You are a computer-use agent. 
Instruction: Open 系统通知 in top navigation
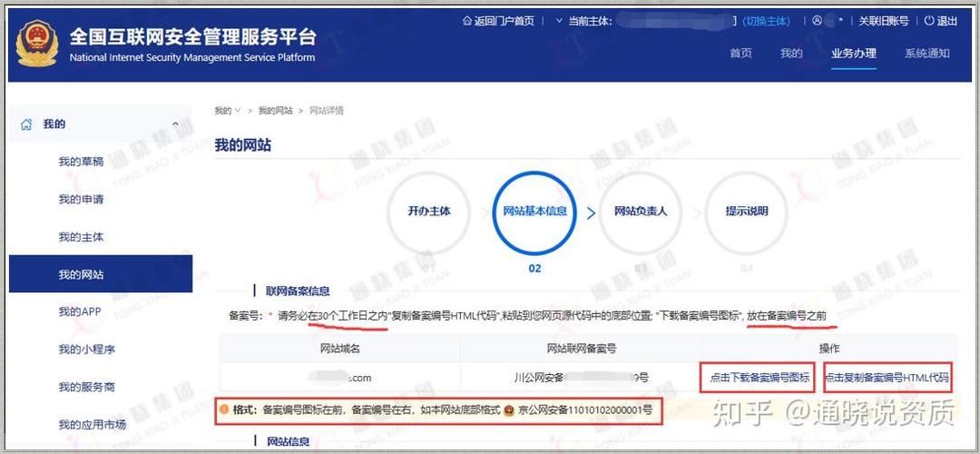(926, 54)
